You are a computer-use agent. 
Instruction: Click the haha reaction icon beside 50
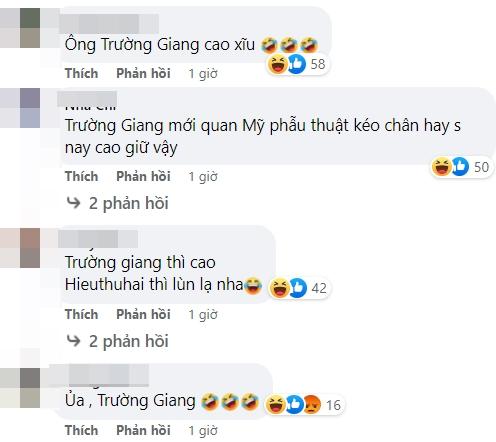coord(441,167)
